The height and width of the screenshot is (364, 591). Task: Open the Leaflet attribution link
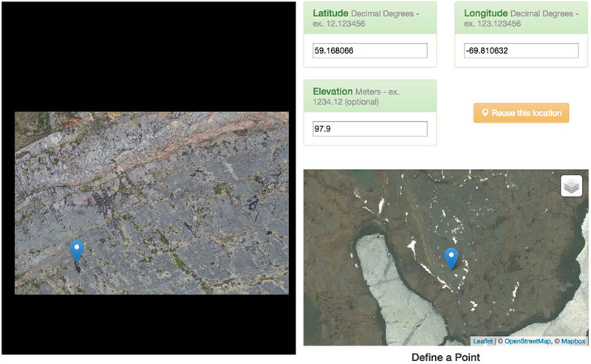point(483,341)
